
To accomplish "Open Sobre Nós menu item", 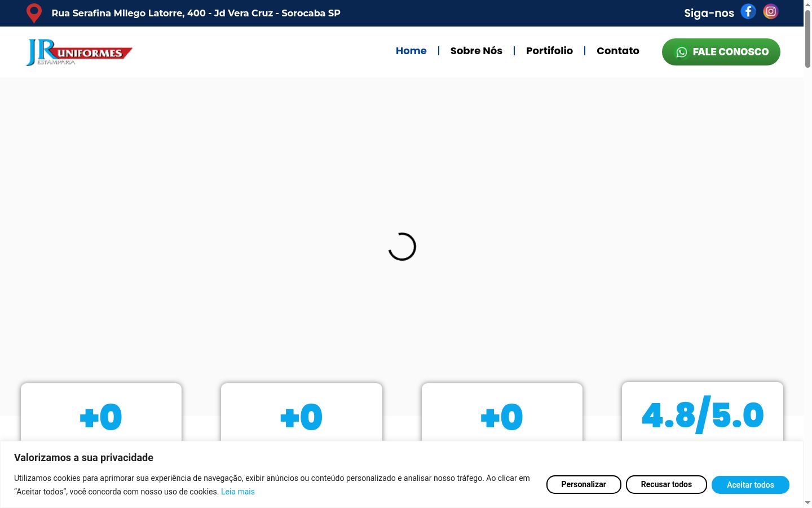I will [x=476, y=51].
